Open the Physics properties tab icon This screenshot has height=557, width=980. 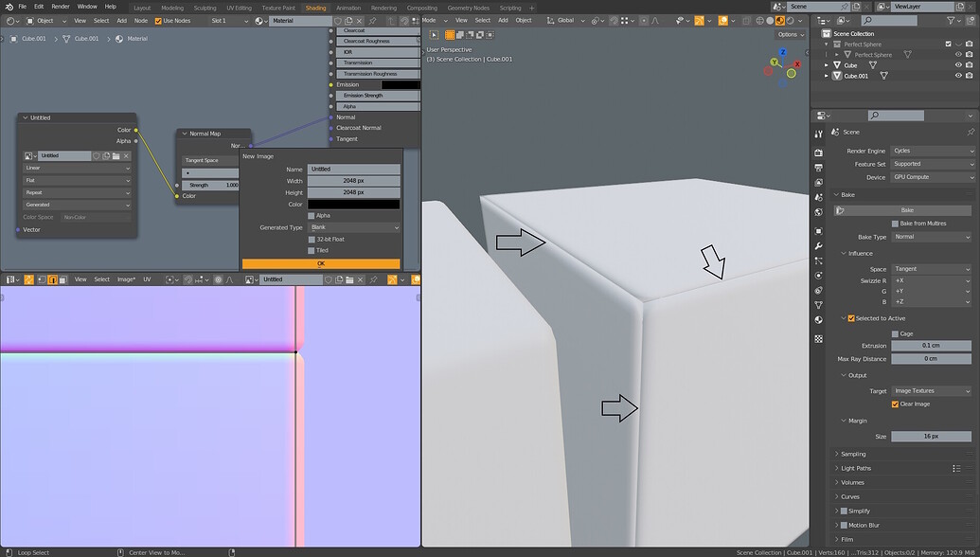click(x=819, y=276)
